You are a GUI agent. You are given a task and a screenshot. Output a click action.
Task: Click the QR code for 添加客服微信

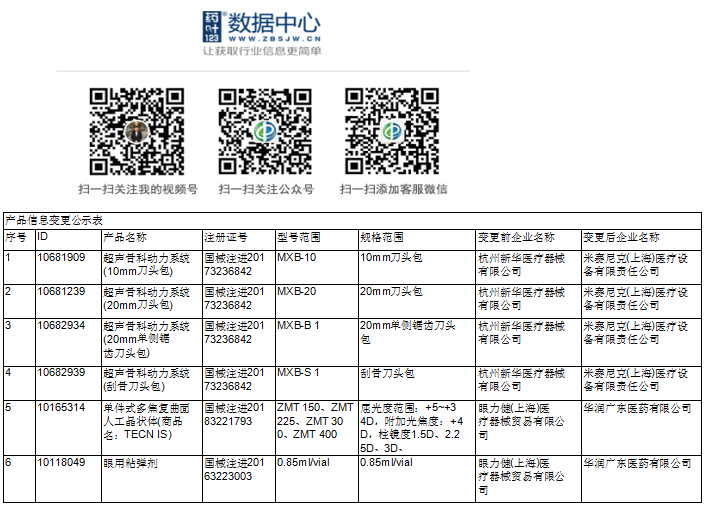(392, 131)
